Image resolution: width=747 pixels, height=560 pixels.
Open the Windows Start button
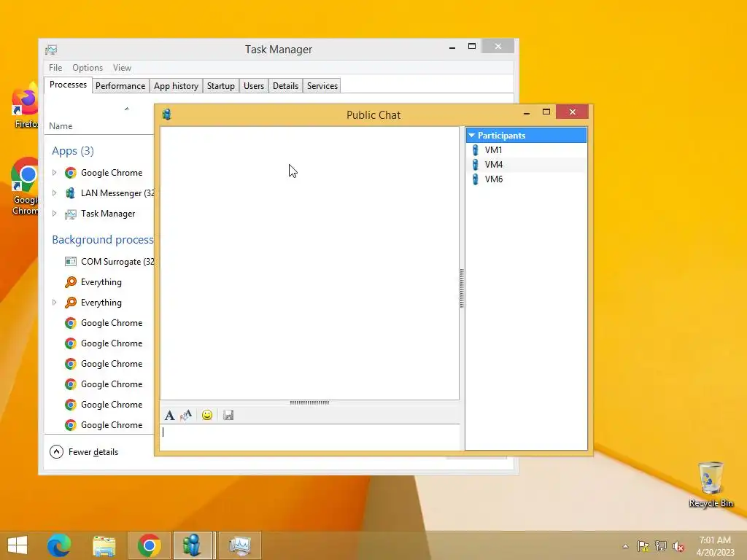click(18, 545)
